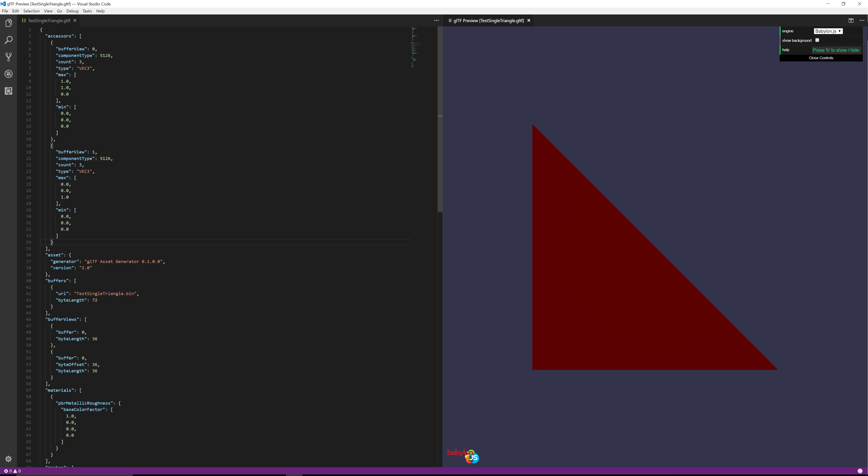Click the 'Press h to show / hide' field
The image size is (868, 476).
tap(836, 50)
